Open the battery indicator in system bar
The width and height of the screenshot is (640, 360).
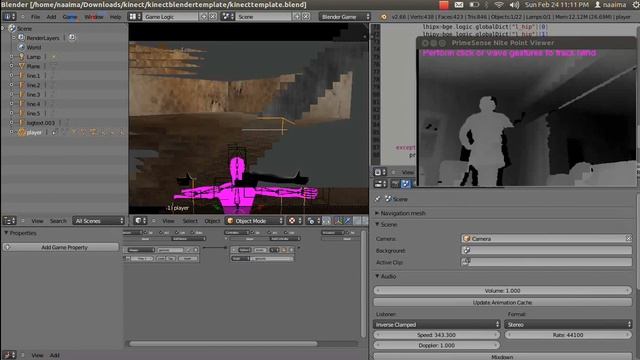coord(474,5)
